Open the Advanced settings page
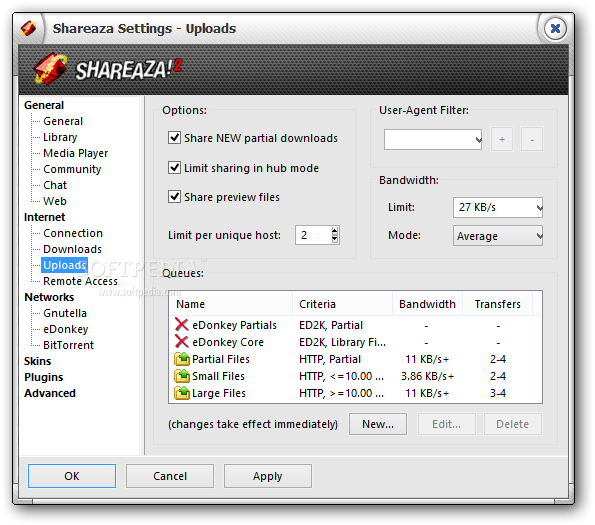 (x=50, y=393)
